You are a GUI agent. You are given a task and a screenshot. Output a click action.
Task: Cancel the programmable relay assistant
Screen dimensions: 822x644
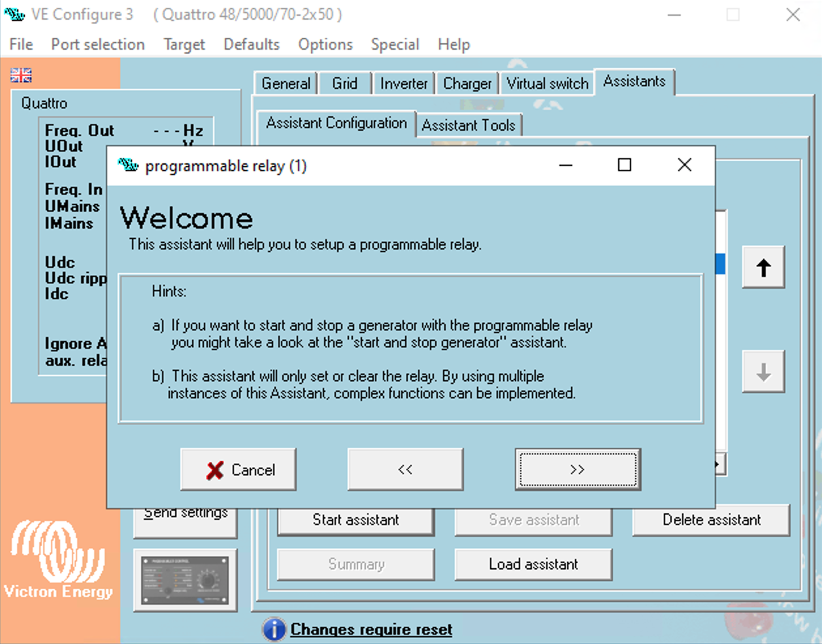coord(238,470)
